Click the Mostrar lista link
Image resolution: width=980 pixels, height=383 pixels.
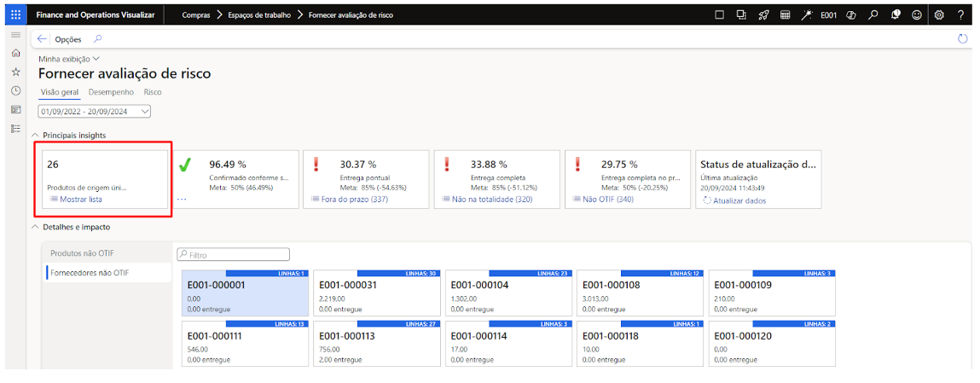click(79, 199)
